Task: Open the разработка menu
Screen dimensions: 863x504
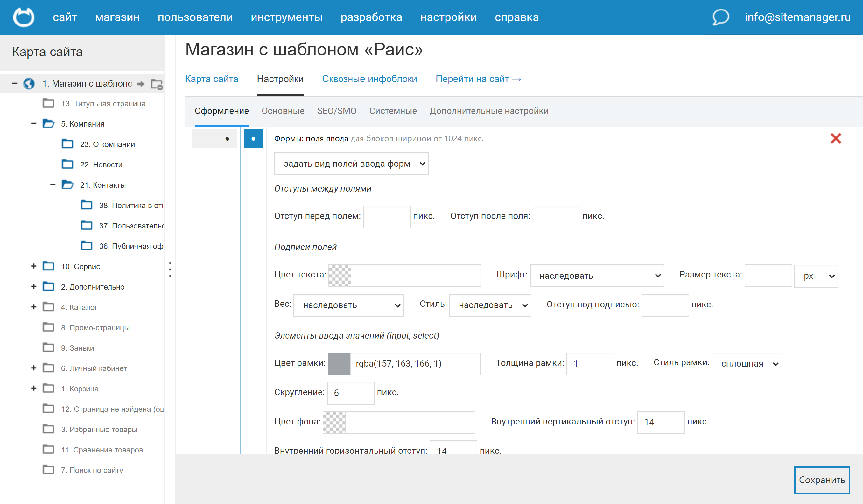Action: pos(371,17)
